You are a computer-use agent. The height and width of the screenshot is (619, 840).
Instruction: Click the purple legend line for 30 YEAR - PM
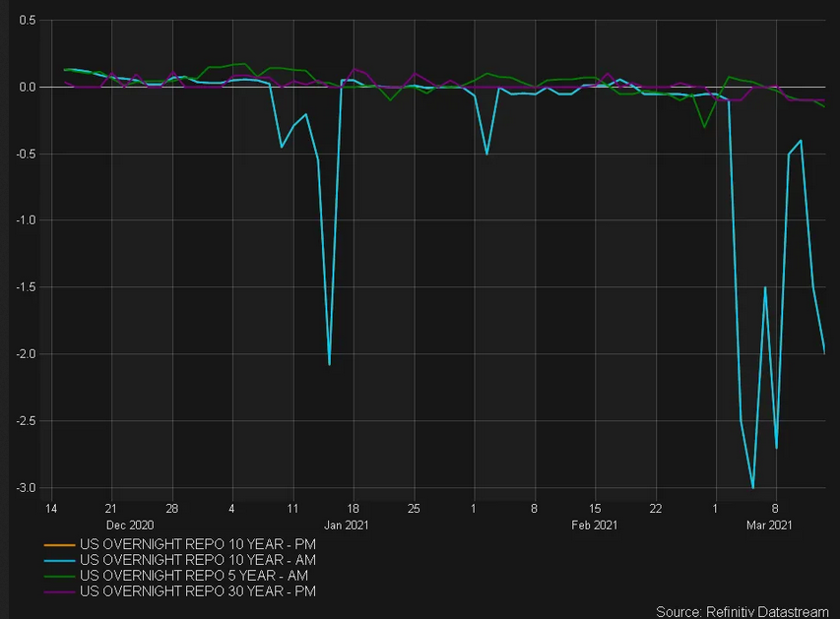pos(59,591)
